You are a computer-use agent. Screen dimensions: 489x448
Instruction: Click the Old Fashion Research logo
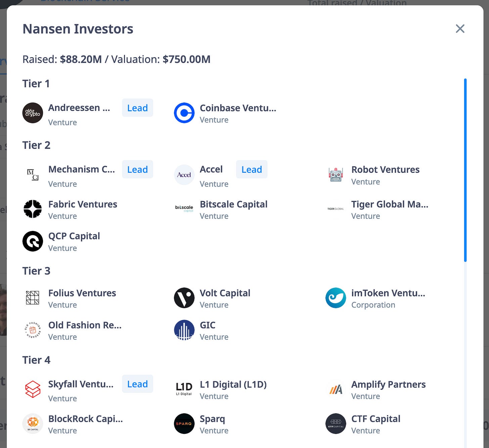[x=33, y=330]
